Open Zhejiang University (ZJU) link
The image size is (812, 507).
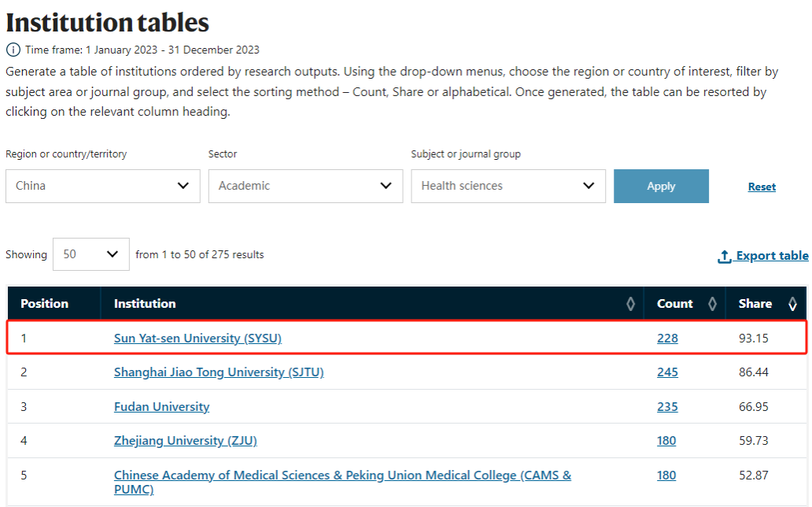pyautogui.click(x=185, y=441)
